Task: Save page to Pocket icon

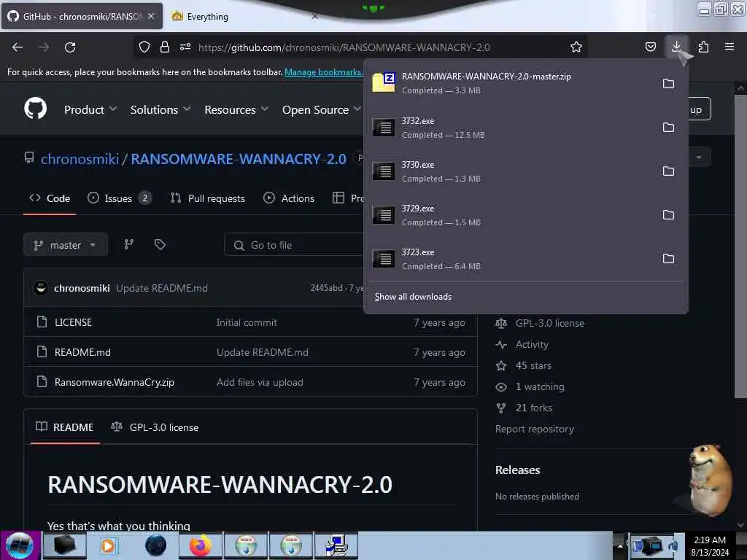Action: tap(650, 47)
